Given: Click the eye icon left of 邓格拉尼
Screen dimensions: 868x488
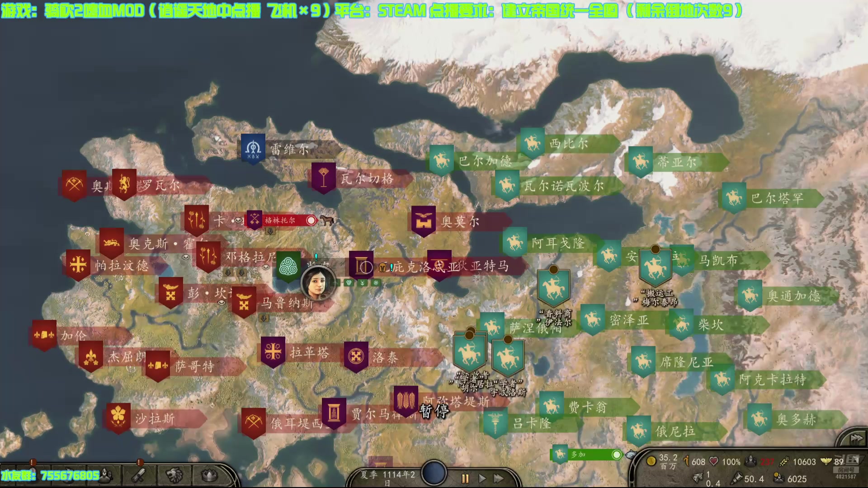Looking at the screenshot, I should (186, 257).
